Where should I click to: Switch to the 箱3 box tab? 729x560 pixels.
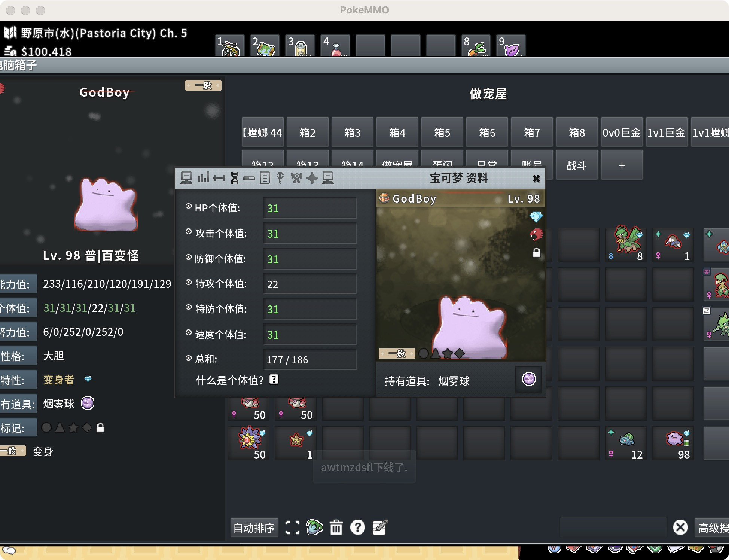(353, 132)
